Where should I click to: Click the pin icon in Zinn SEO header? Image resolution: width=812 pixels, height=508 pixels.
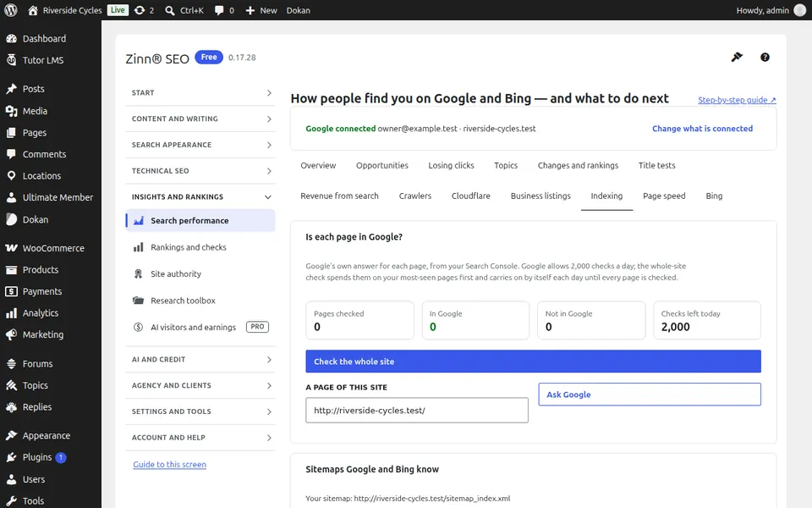[x=737, y=57]
